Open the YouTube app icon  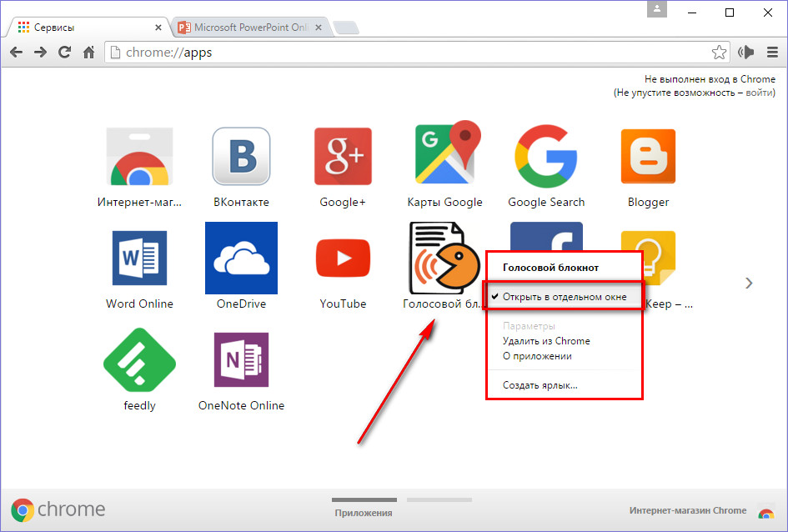pos(343,258)
